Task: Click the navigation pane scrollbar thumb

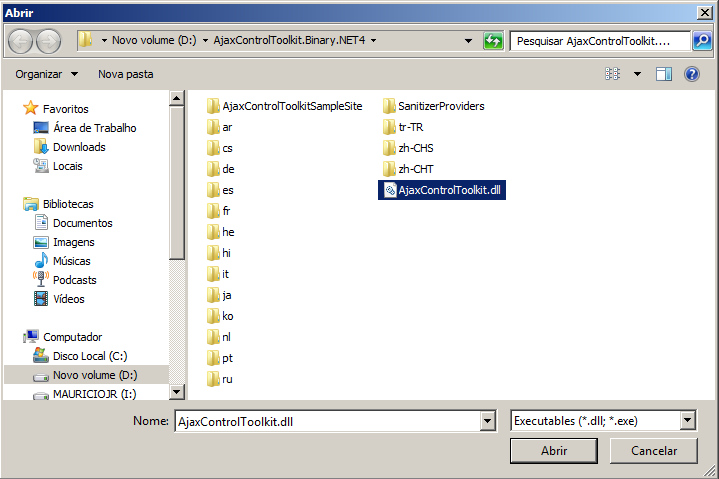Action: 177,183
